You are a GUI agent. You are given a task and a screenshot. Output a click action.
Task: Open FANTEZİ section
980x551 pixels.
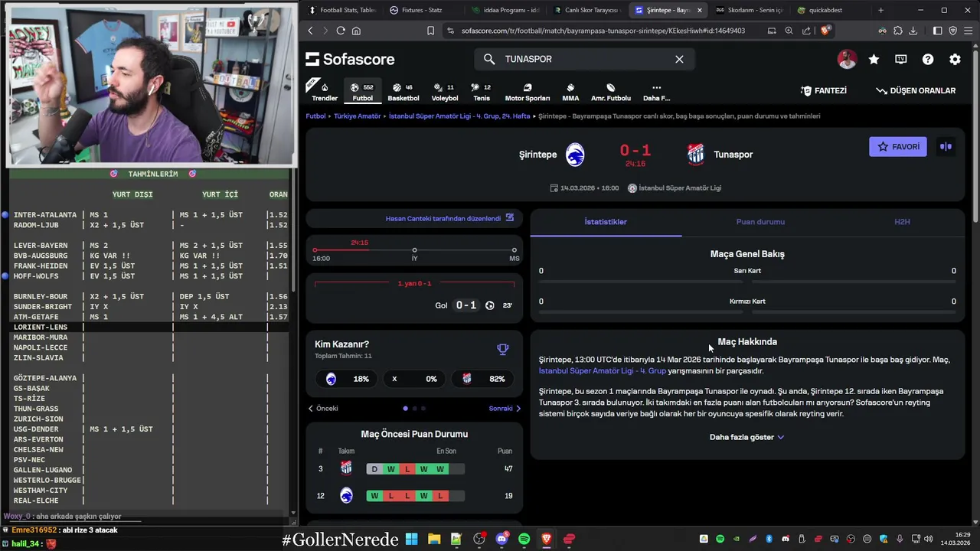(x=824, y=90)
